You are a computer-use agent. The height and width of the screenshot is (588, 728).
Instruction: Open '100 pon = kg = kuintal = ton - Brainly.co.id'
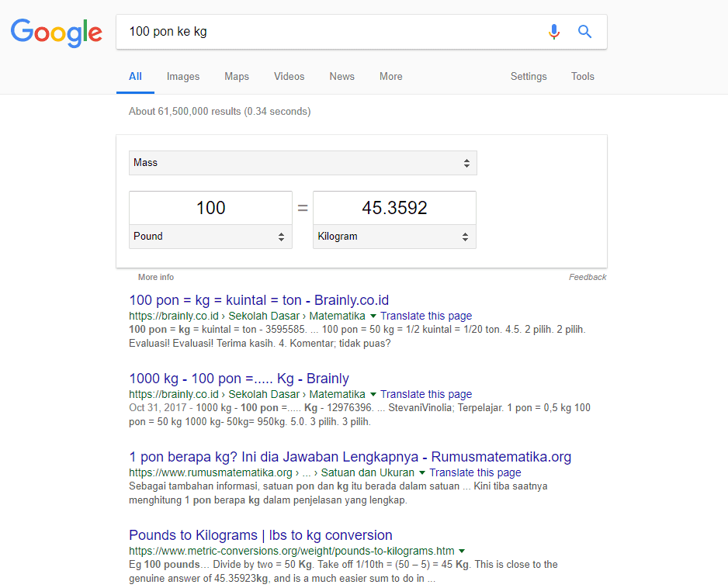(259, 300)
